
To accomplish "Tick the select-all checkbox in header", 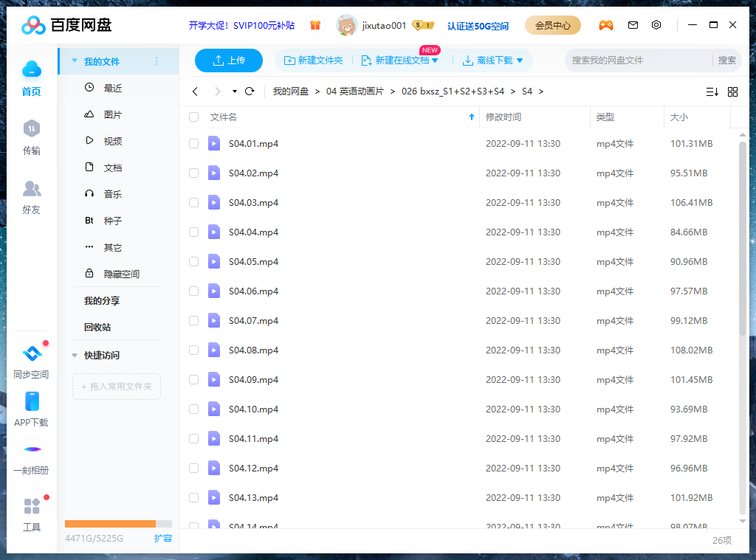I will (x=194, y=117).
